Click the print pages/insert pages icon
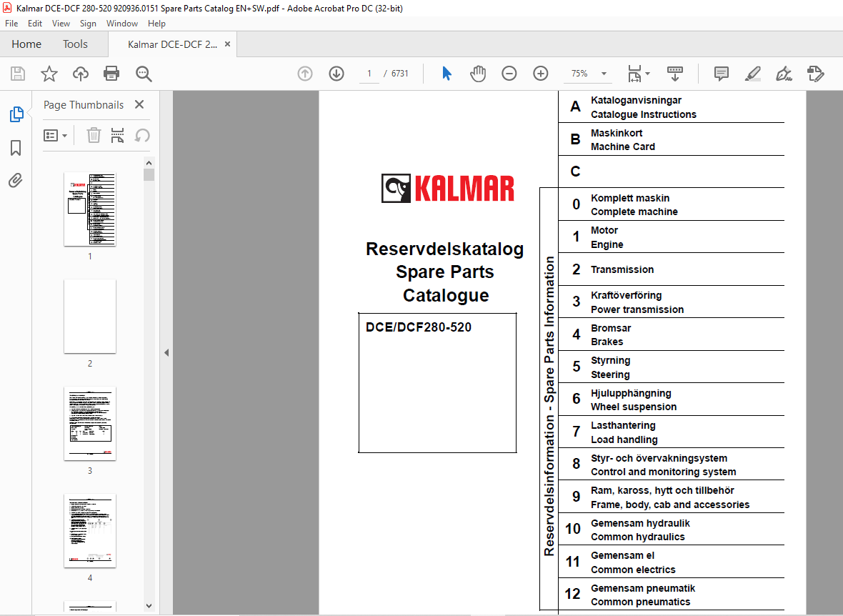Image resolution: width=843 pixels, height=616 pixels. tap(117, 135)
